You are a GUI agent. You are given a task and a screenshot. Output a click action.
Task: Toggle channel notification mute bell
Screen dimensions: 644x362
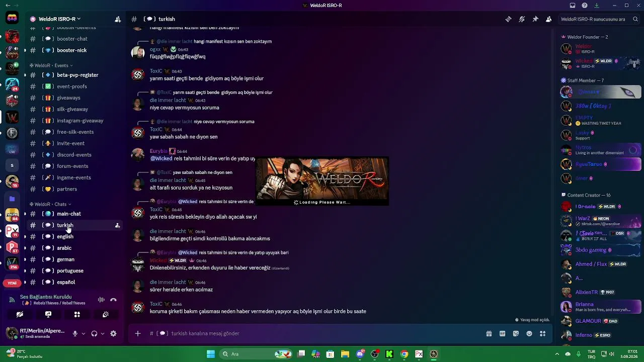pyautogui.click(x=522, y=19)
